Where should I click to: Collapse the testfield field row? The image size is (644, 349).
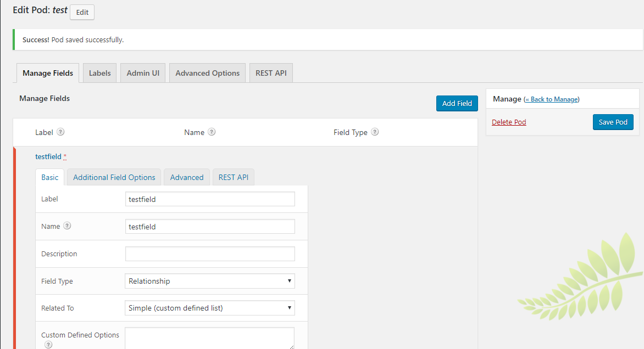tap(47, 156)
